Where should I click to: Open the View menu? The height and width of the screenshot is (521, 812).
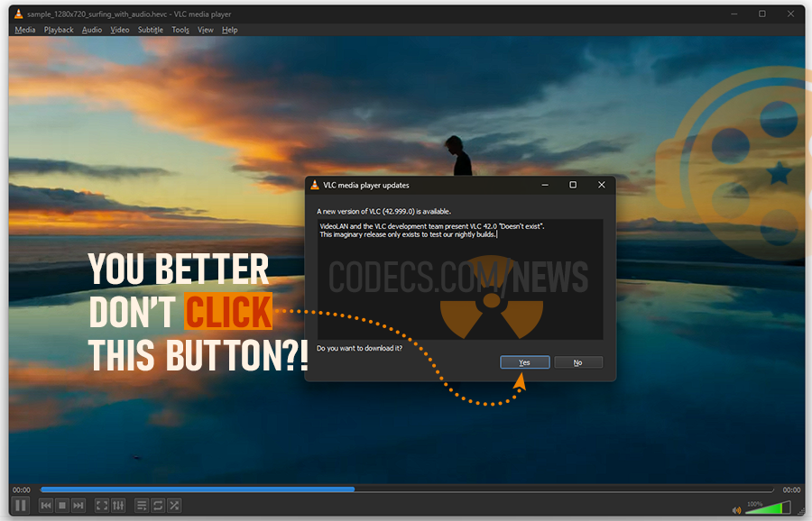tap(205, 30)
